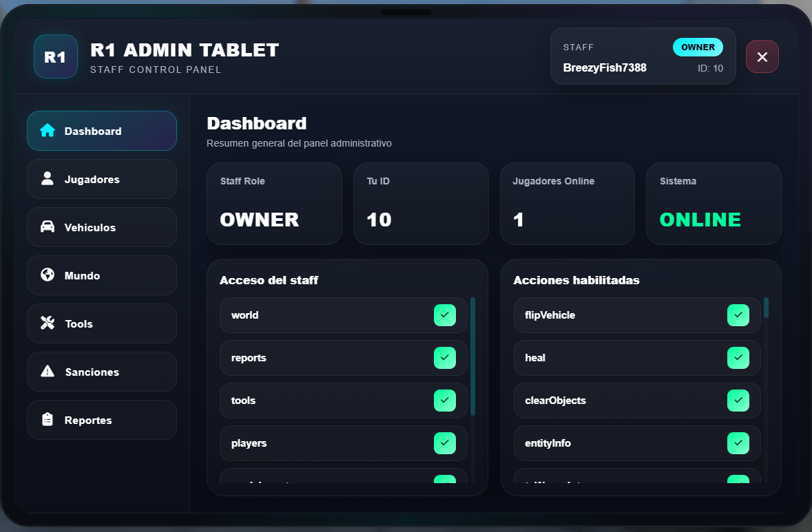This screenshot has width=812, height=532.
Task: Click the Mundo globe icon
Action: (x=48, y=275)
